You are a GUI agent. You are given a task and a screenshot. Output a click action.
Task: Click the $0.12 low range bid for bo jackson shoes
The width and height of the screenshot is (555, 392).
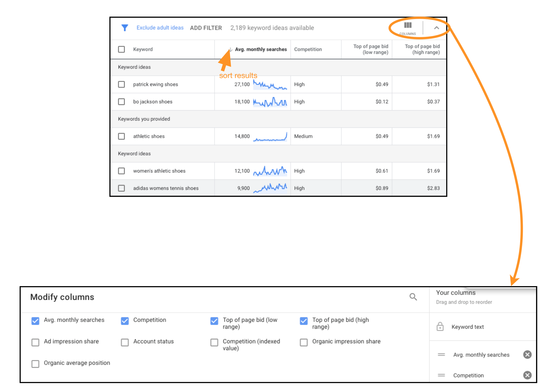(382, 102)
